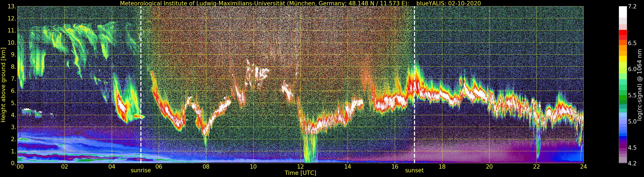The width and height of the screenshot is (644, 177).
Task: Click the time tick label '24'
Action: [x=583, y=167]
